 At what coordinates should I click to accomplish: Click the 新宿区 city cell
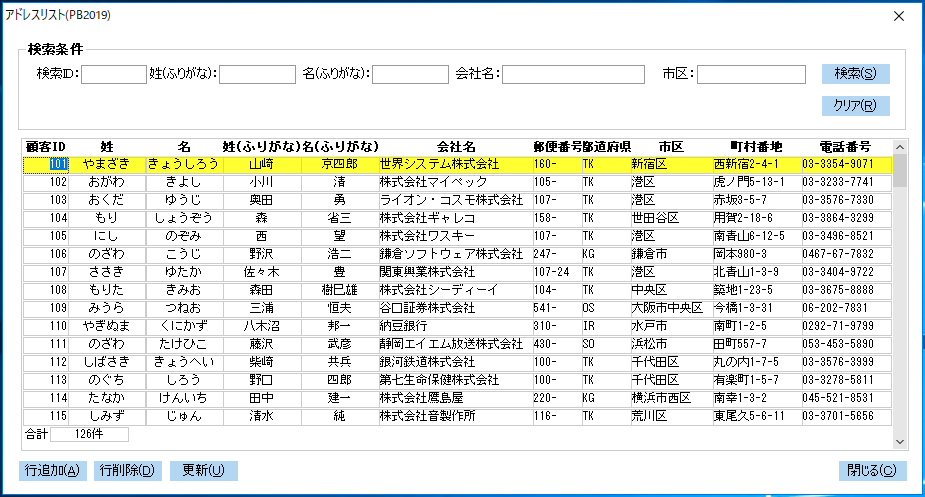coord(671,164)
